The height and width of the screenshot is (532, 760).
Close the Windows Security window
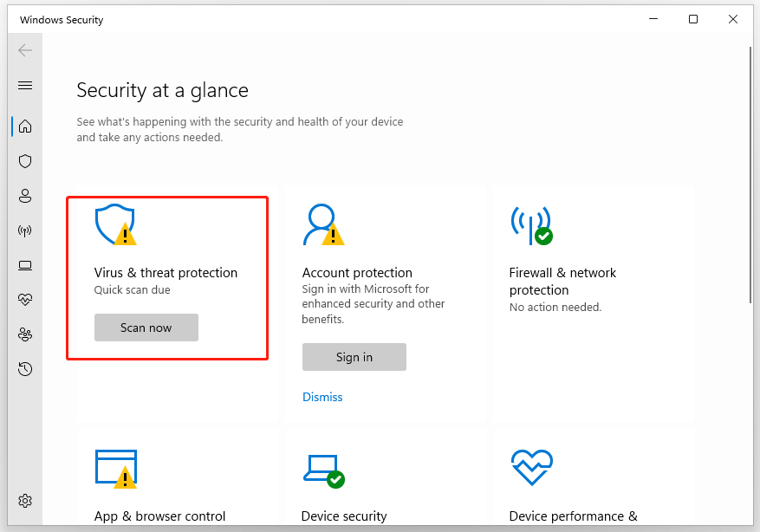(x=733, y=19)
